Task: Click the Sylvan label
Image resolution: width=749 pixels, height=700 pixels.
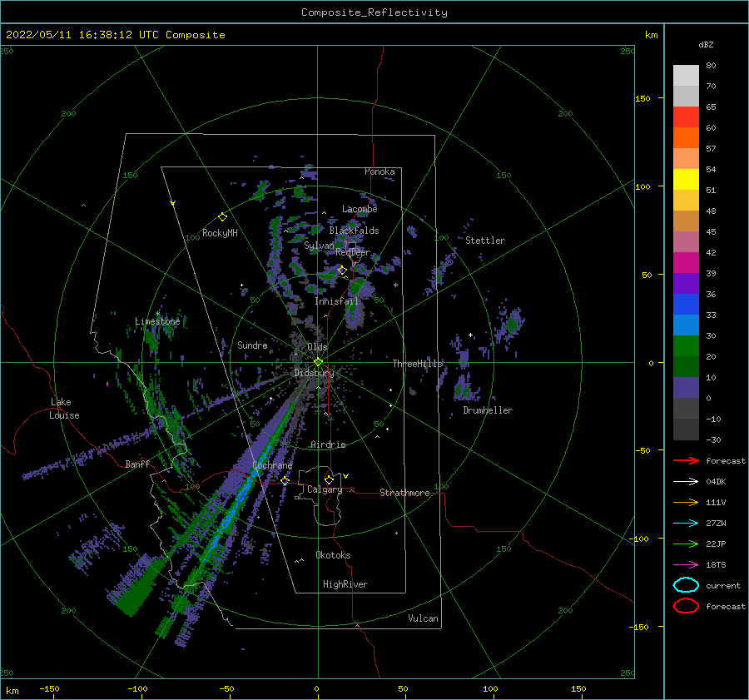Action: 319,246
